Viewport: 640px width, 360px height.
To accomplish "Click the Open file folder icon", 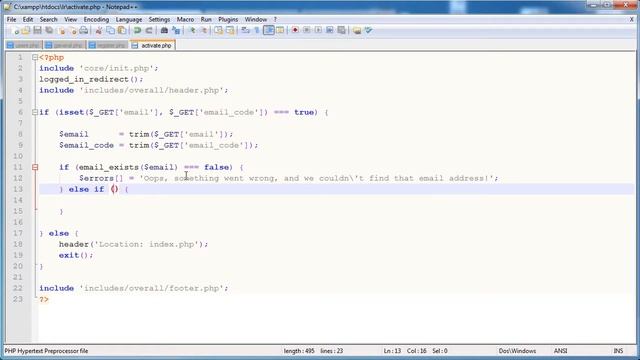I will [x=26, y=31].
